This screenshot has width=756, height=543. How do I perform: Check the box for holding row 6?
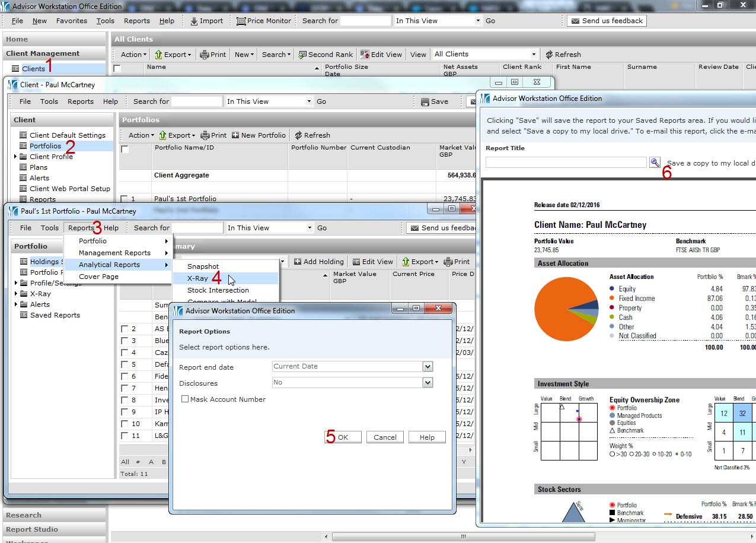click(x=124, y=376)
